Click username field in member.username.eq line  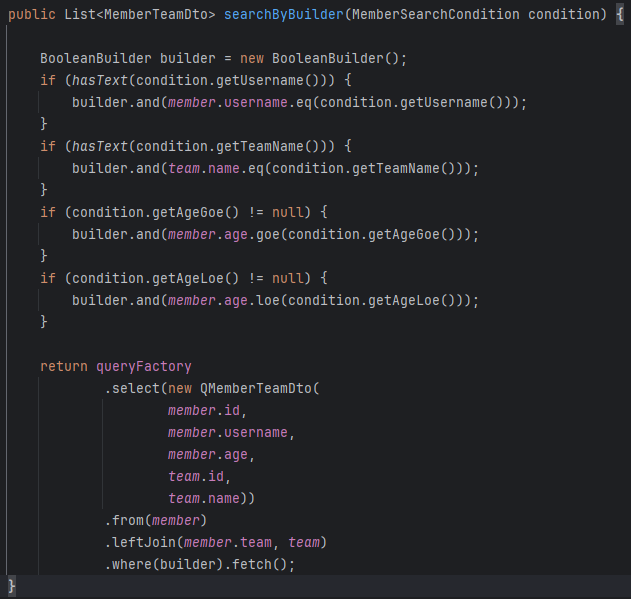click(x=256, y=102)
